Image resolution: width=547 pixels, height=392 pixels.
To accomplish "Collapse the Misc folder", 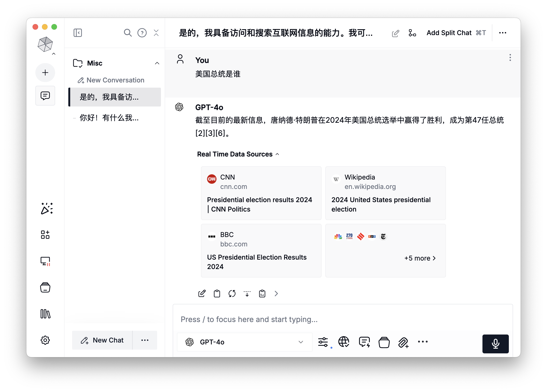I will click(157, 63).
